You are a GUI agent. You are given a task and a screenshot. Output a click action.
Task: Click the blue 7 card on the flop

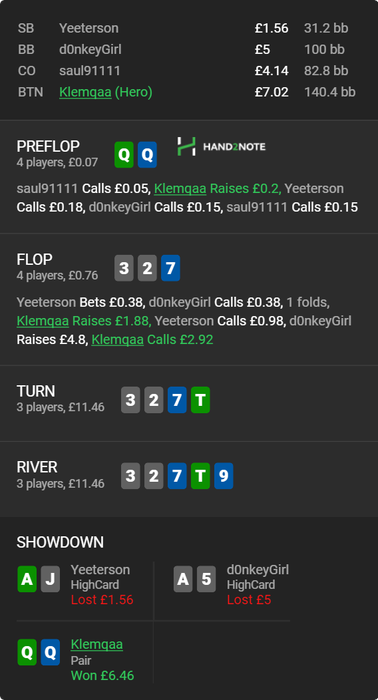coord(170,268)
